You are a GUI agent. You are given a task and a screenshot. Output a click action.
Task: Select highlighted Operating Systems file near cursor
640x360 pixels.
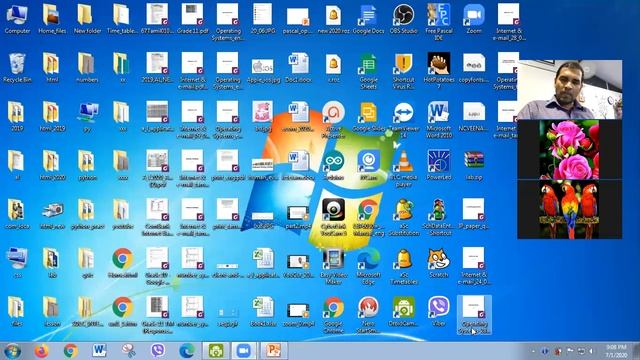pyautogui.click(x=474, y=315)
